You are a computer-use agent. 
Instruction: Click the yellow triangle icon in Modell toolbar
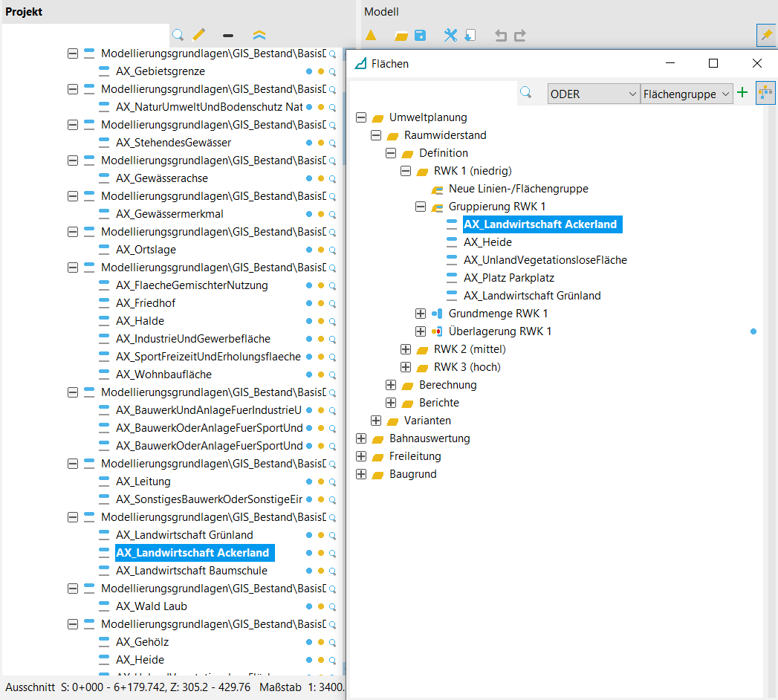click(371, 35)
